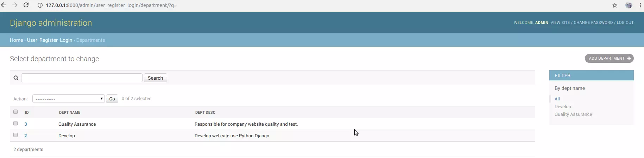Viewport: 644px width, 158px height.
Task: Click the Log Out link
Action: (x=625, y=22)
